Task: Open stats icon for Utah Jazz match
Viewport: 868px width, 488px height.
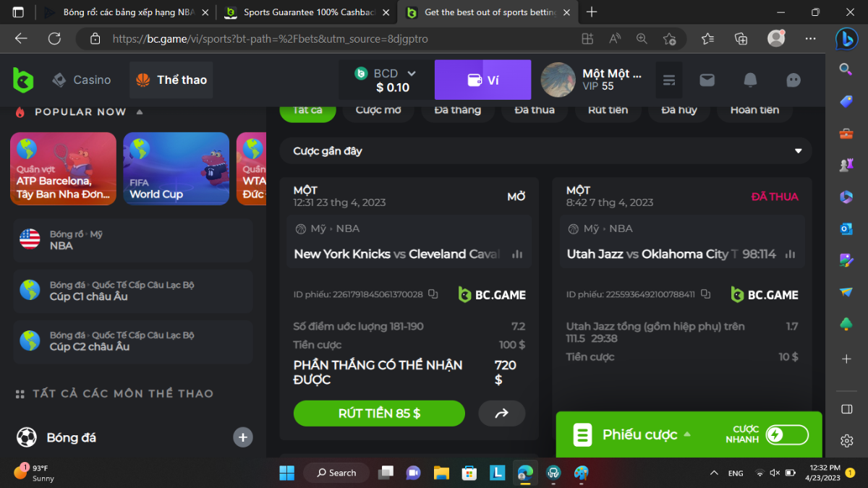Action: pyautogui.click(x=790, y=254)
